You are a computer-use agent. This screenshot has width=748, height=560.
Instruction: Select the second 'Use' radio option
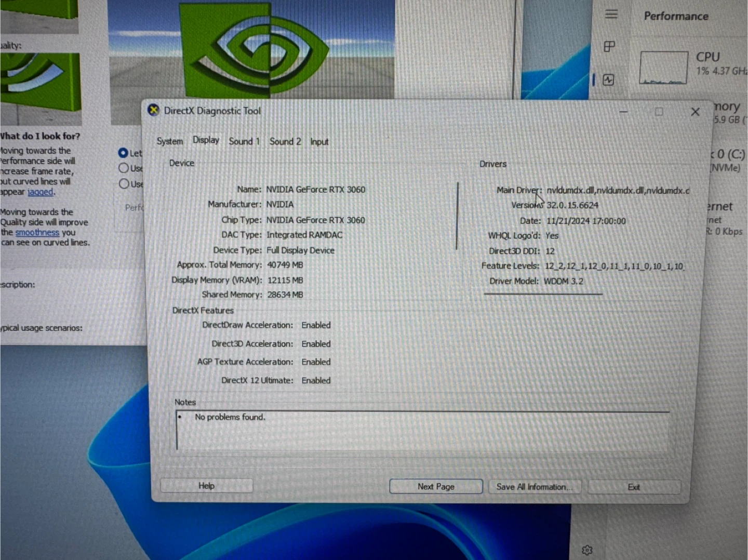click(124, 183)
